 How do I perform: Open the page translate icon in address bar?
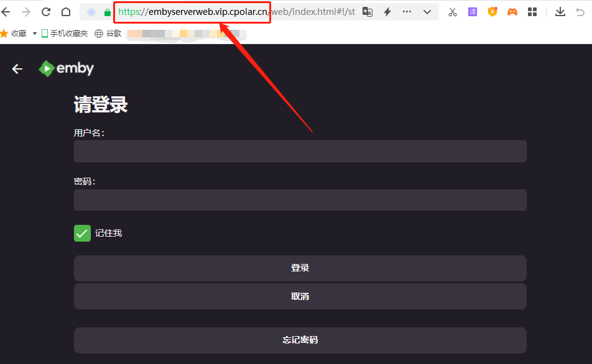point(368,12)
